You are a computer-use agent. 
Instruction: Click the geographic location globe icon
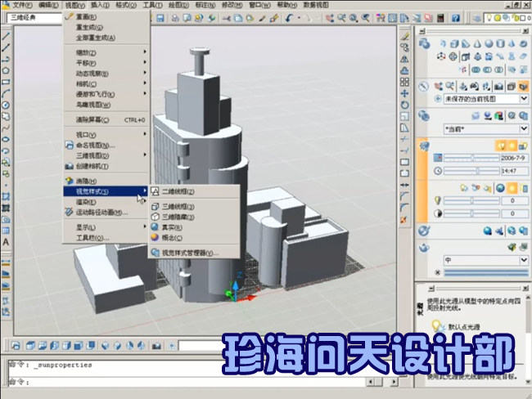pyautogui.click(x=500, y=188)
